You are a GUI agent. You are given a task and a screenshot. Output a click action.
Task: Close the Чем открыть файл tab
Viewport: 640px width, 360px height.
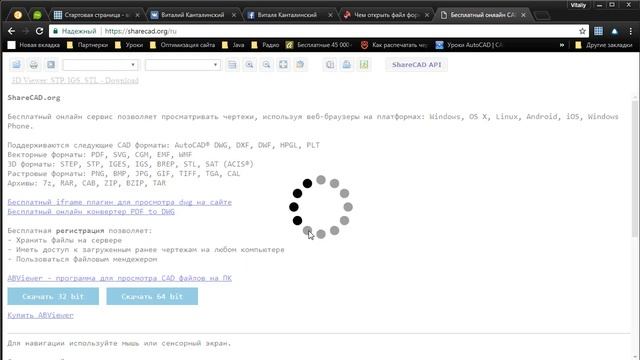(427, 15)
